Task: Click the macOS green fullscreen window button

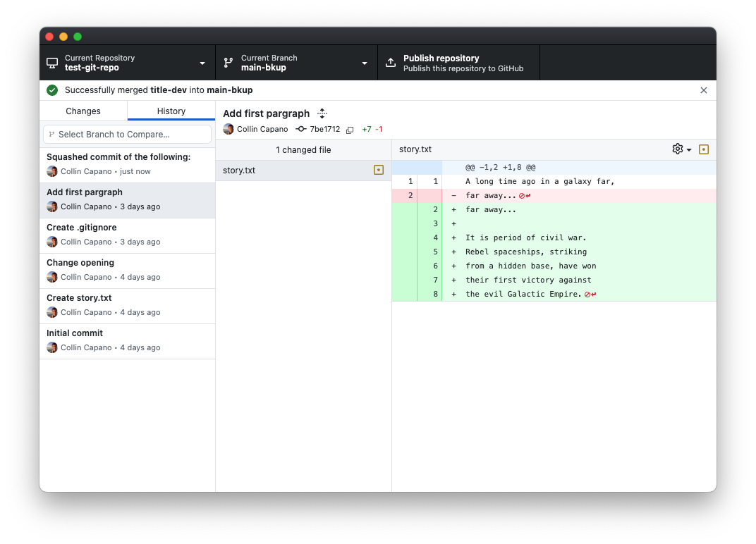Action: [78, 37]
